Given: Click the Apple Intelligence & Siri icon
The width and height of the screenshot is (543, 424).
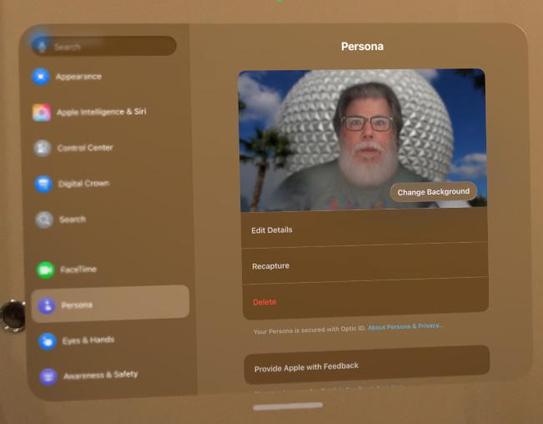Looking at the screenshot, I should click(x=42, y=113).
